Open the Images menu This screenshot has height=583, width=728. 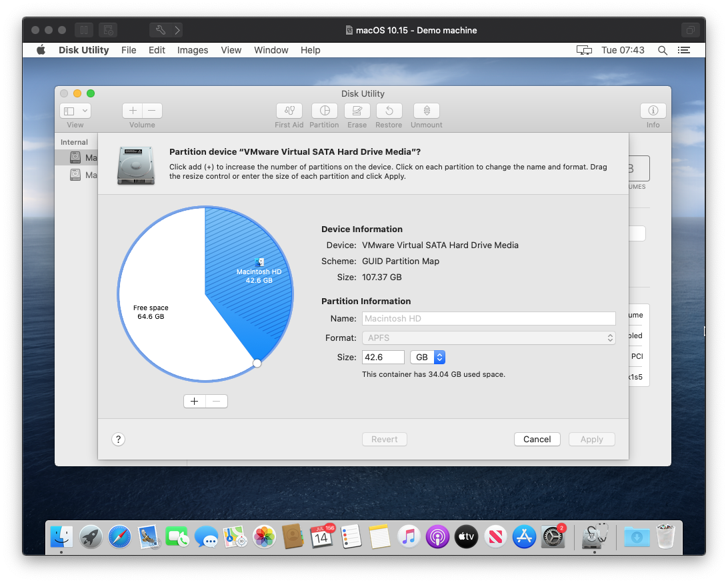[x=193, y=50]
